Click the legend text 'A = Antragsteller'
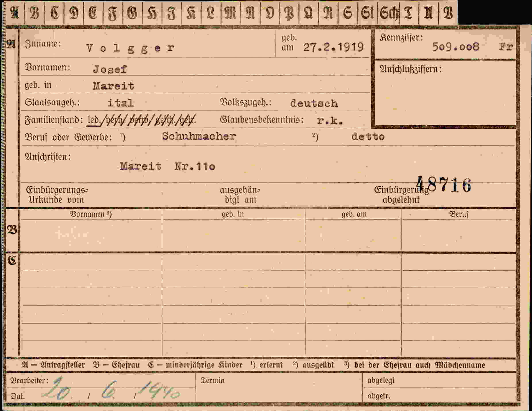The width and height of the screenshot is (532, 411). (x=53, y=365)
